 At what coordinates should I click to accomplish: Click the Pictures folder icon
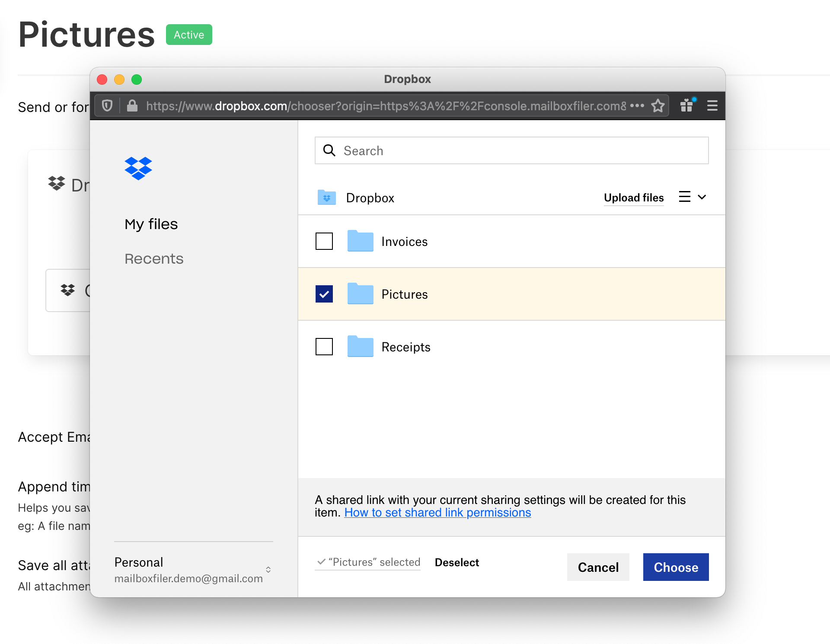tap(360, 294)
